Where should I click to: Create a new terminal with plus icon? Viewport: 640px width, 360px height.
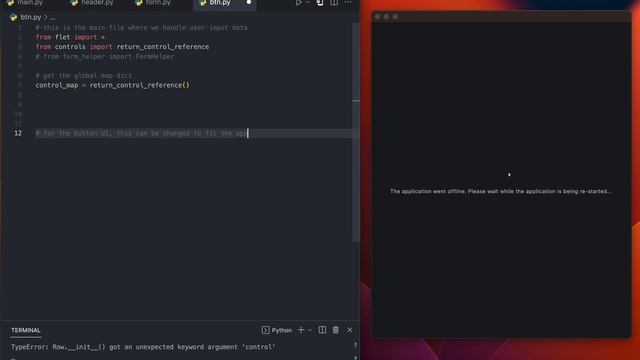click(301, 330)
